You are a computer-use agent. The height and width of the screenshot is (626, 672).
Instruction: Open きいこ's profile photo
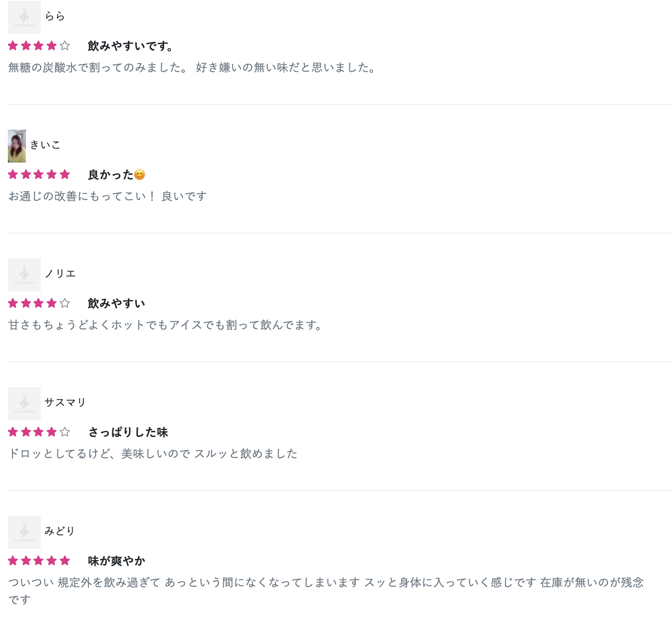pyautogui.click(x=17, y=146)
